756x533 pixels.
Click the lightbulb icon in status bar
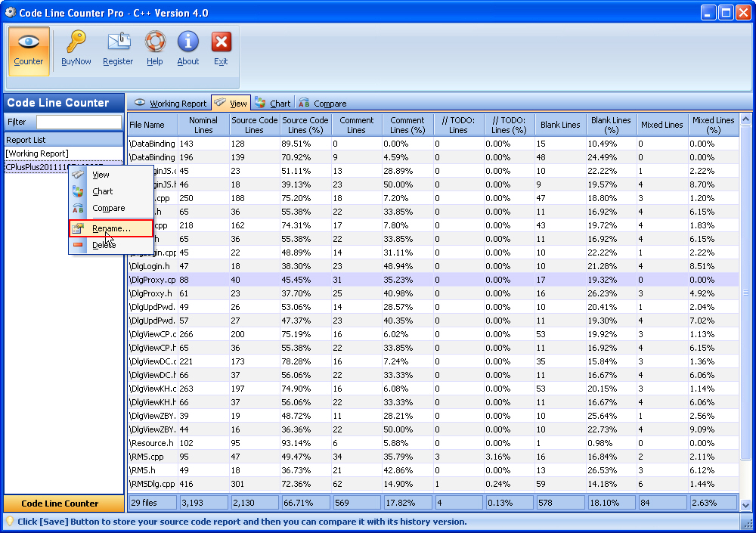tap(9, 521)
